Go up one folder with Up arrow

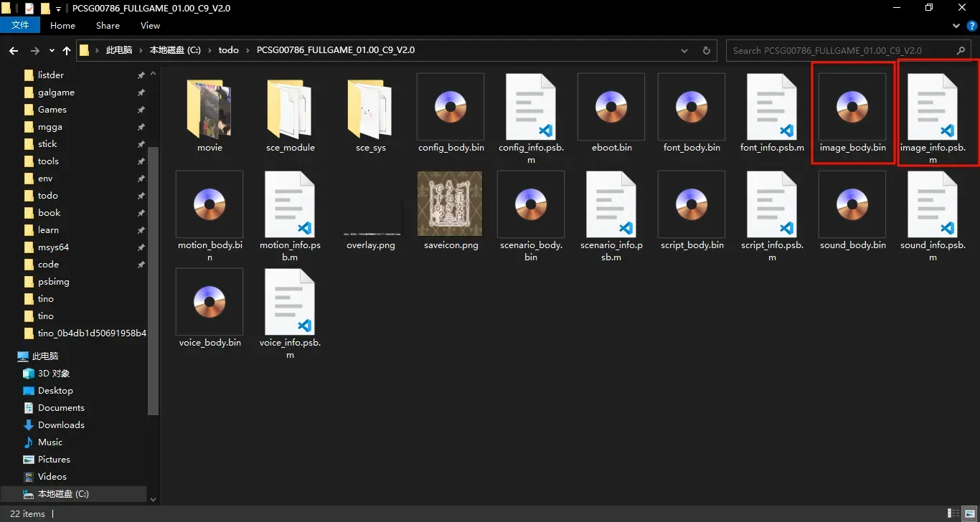click(x=67, y=51)
